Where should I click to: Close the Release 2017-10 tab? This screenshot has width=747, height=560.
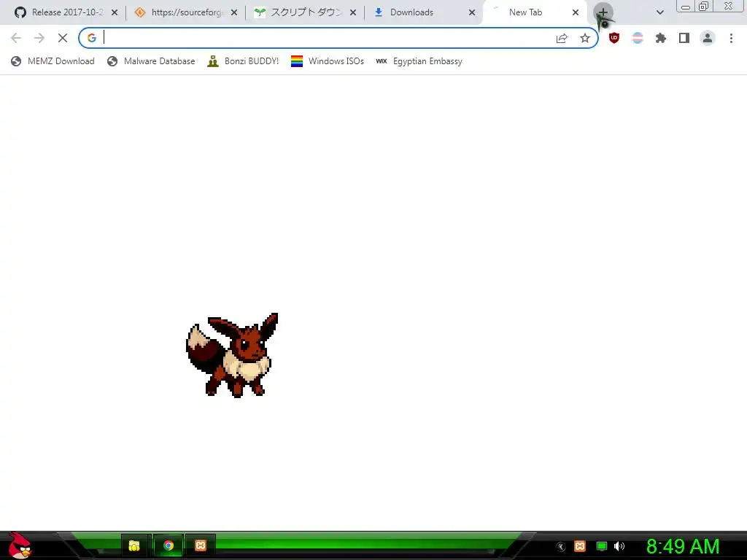pyautogui.click(x=115, y=13)
